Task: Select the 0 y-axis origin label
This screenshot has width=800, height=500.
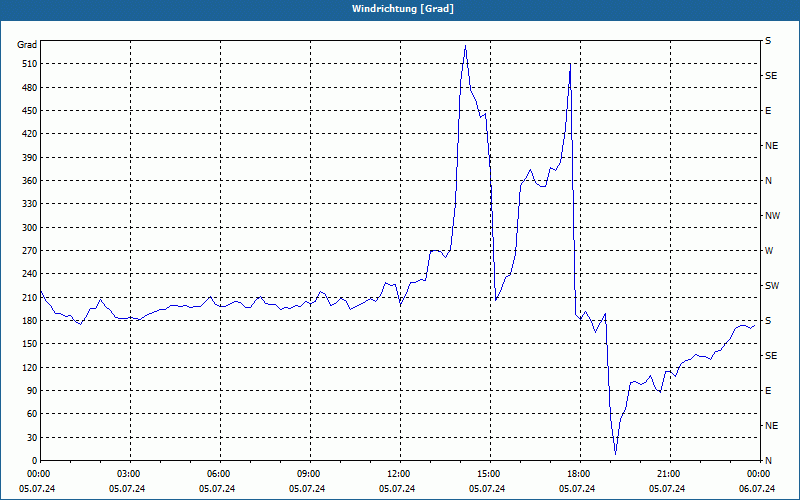Action: point(35,461)
